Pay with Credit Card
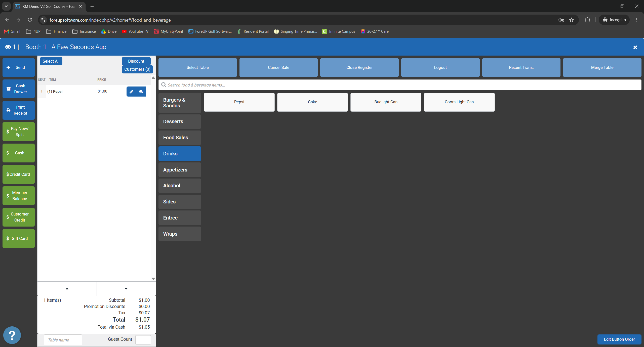 click(x=19, y=174)
